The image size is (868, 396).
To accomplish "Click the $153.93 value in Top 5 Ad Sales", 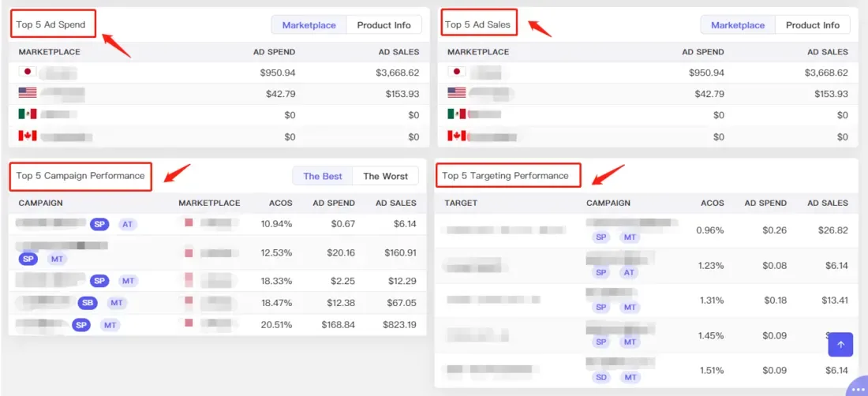I will pyautogui.click(x=831, y=94).
